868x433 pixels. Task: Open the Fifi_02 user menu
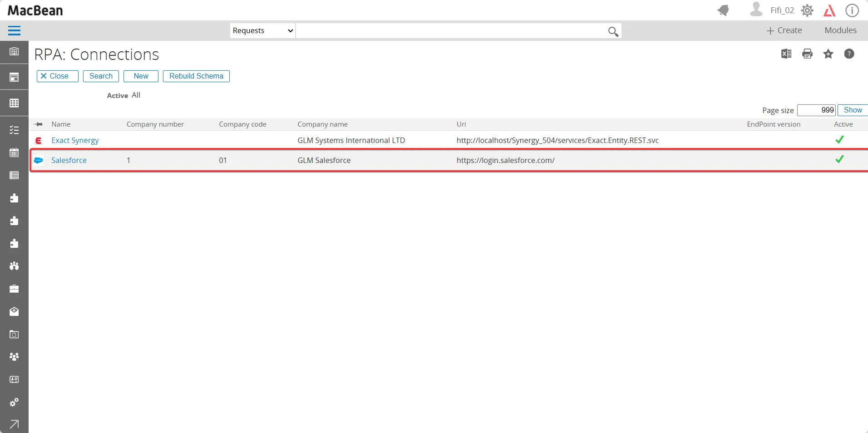pyautogui.click(x=772, y=10)
